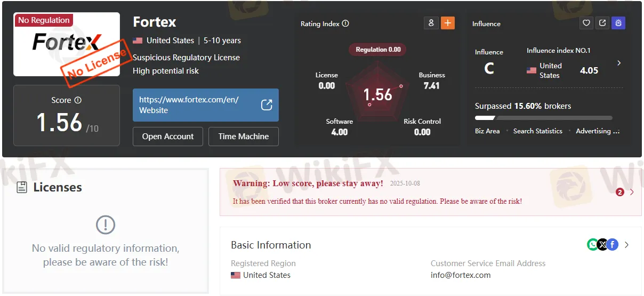
Task: Open the Facebook icon in Basic Information
Action: (613, 245)
